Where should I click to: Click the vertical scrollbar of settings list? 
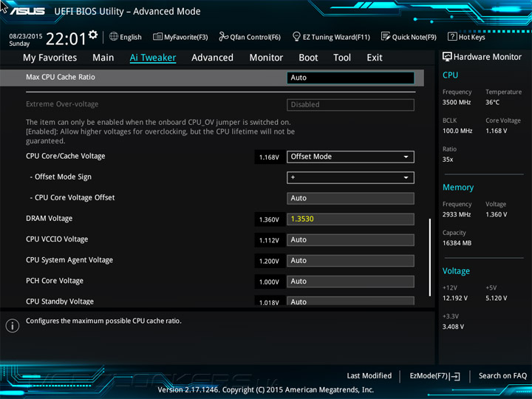[430, 258]
